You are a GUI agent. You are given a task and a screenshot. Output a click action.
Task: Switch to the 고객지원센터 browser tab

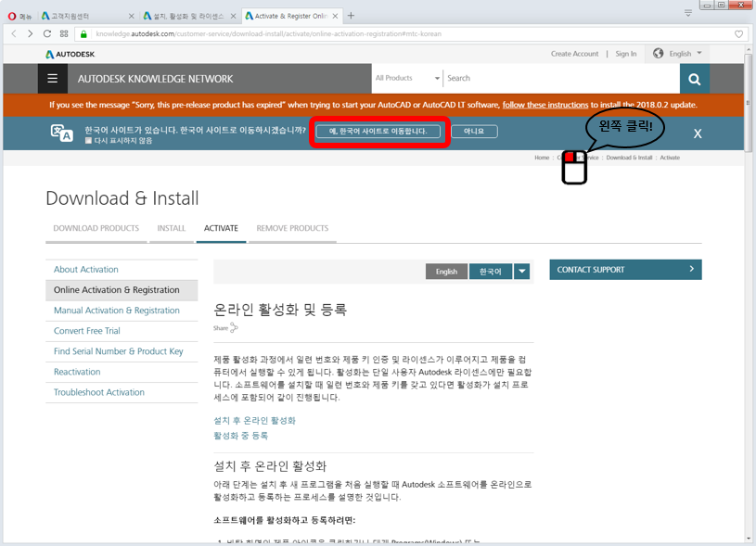point(87,16)
